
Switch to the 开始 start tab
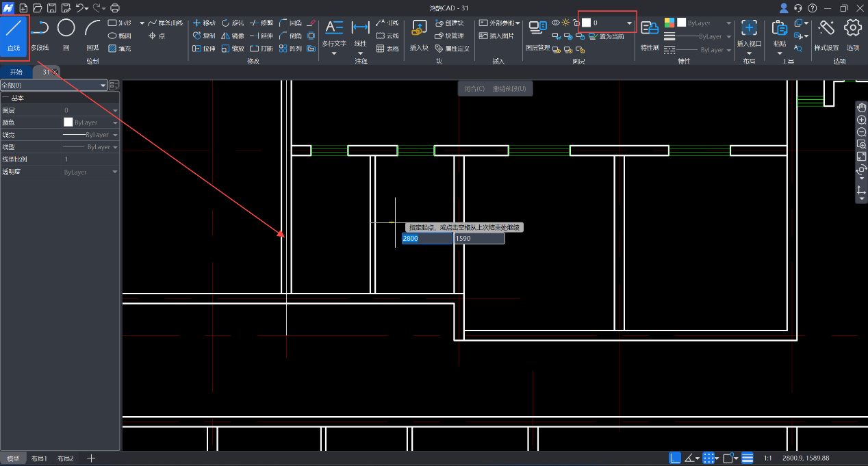point(16,72)
